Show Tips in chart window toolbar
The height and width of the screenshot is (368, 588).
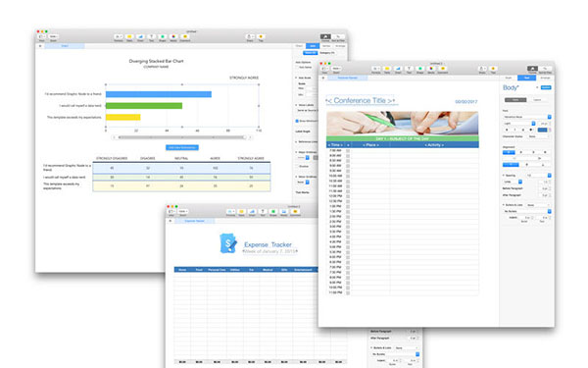(x=261, y=37)
